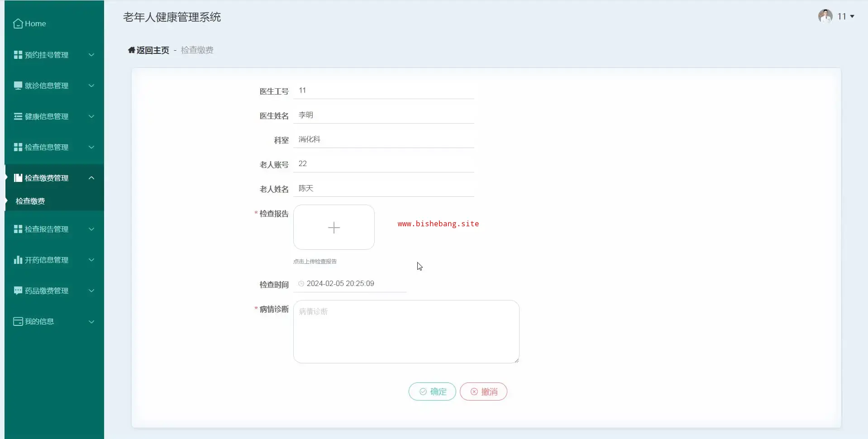Image resolution: width=868 pixels, height=439 pixels.
Task: Expand the 开药信息管理 chevron
Action: [x=91, y=260]
